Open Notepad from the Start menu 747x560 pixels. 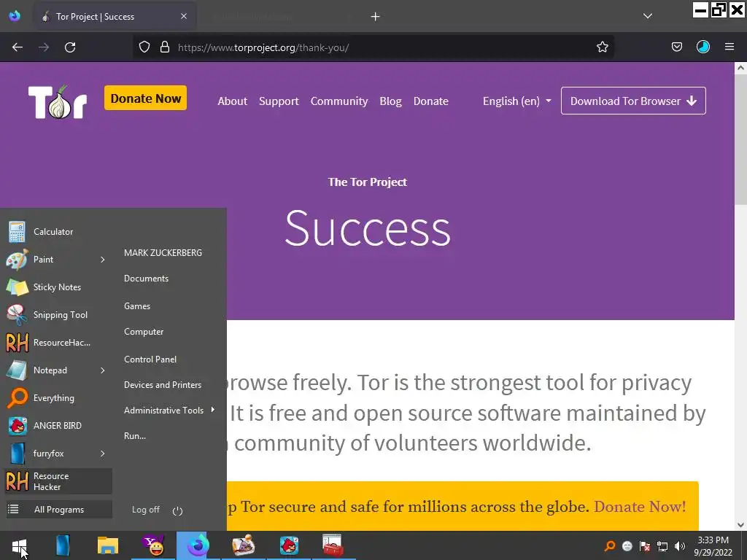click(50, 370)
